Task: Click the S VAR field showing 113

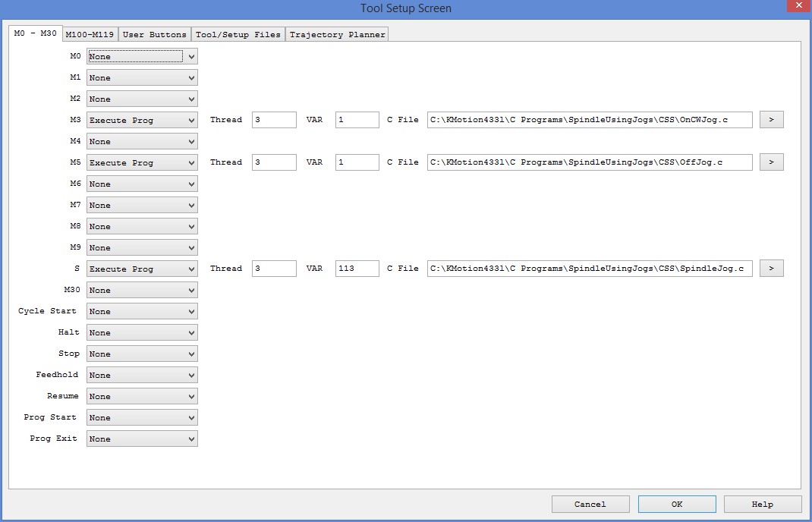Action: click(357, 269)
